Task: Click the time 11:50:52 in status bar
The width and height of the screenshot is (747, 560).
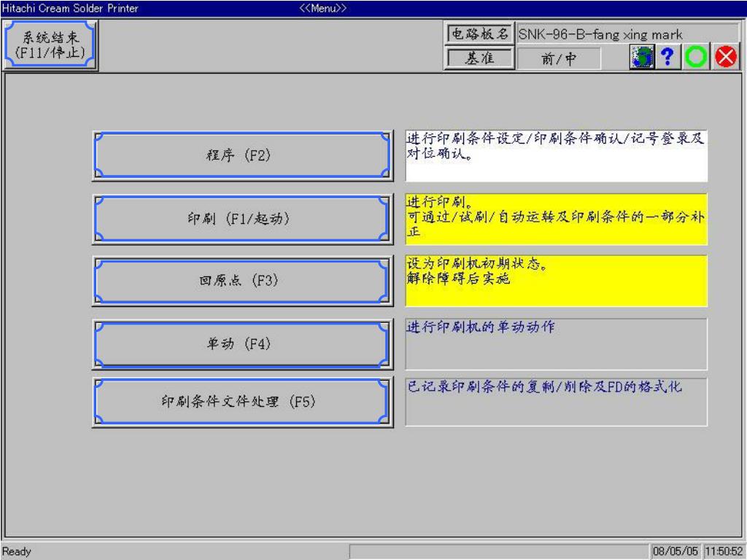Action: 724,551
